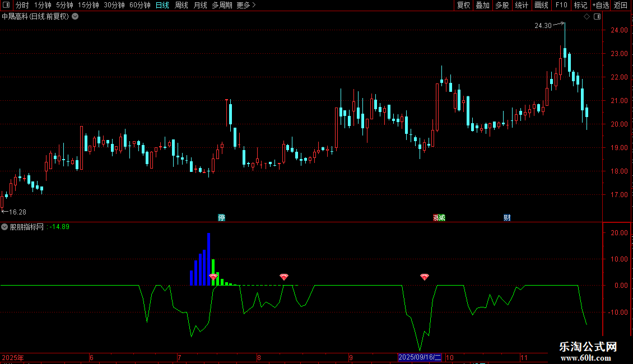Click the green 减 marker icon
The height and width of the screenshot is (364, 633).
442,217
